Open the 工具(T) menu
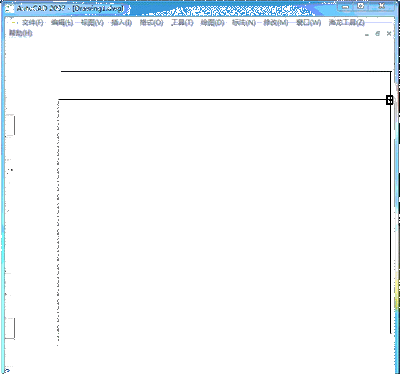The height and width of the screenshot is (374, 400). (x=182, y=23)
